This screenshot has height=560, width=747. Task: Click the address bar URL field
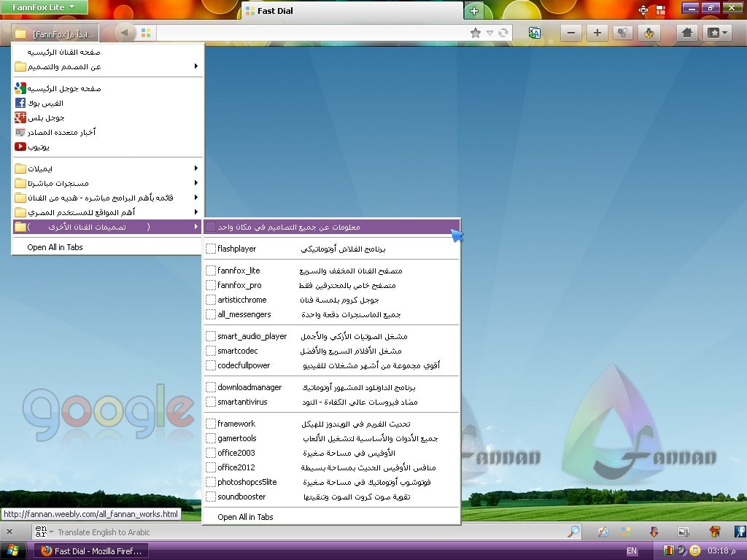coord(312,33)
